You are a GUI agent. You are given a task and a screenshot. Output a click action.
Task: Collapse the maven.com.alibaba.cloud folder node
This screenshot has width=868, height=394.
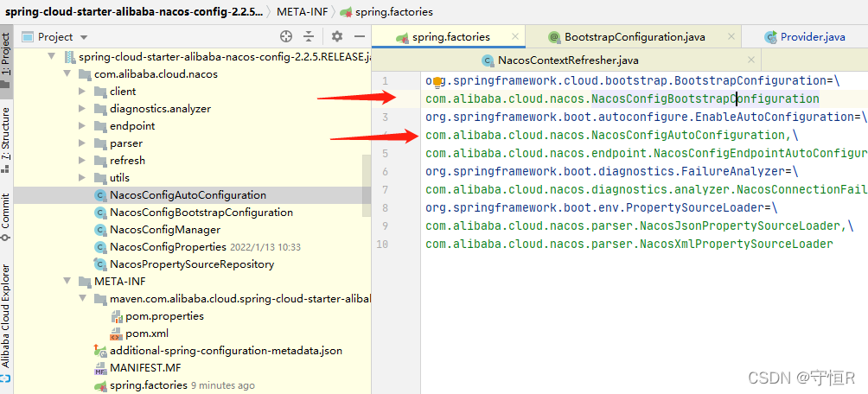(x=82, y=299)
